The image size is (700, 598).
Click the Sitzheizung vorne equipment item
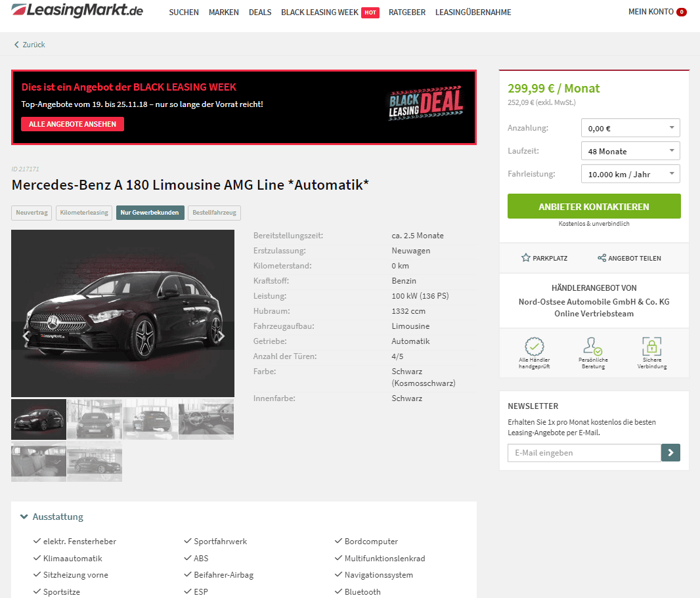tap(76, 575)
